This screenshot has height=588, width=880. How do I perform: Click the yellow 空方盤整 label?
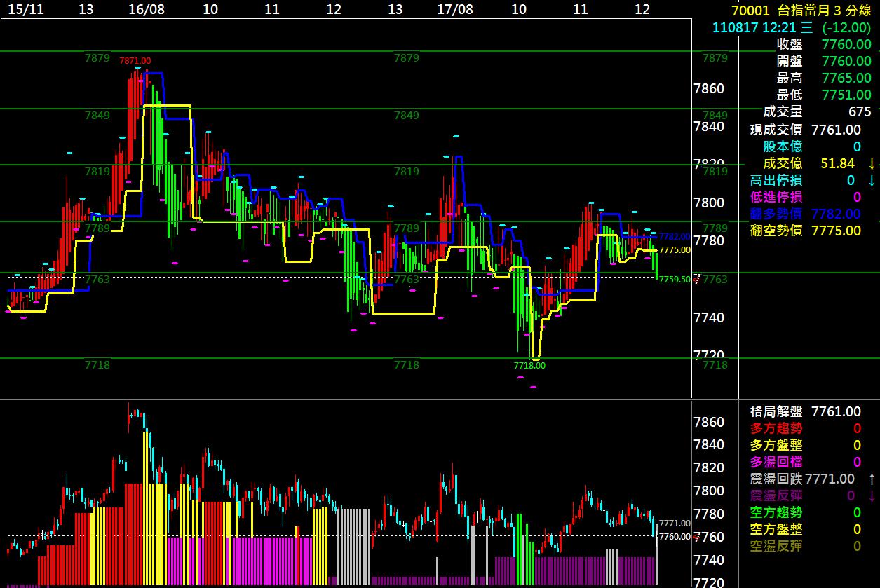coord(776,529)
